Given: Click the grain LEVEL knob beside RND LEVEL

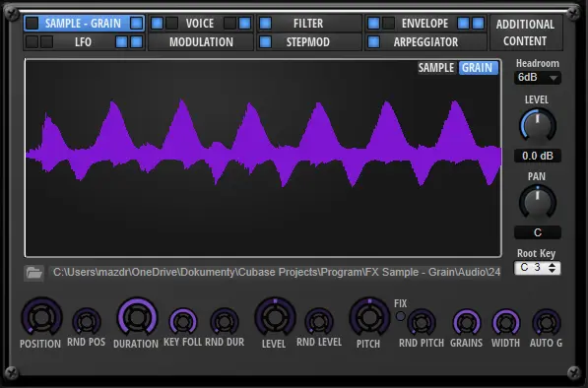Looking at the screenshot, I should [x=275, y=317].
